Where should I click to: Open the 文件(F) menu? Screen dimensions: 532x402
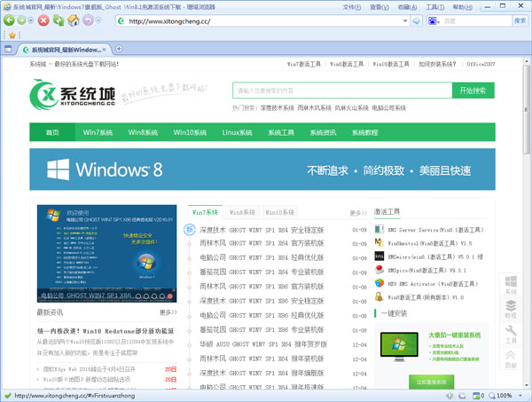(x=352, y=7)
